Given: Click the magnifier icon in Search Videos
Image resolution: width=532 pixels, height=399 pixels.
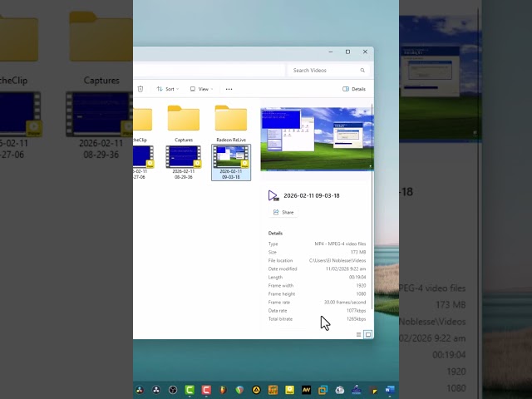Looking at the screenshot, I should (362, 70).
